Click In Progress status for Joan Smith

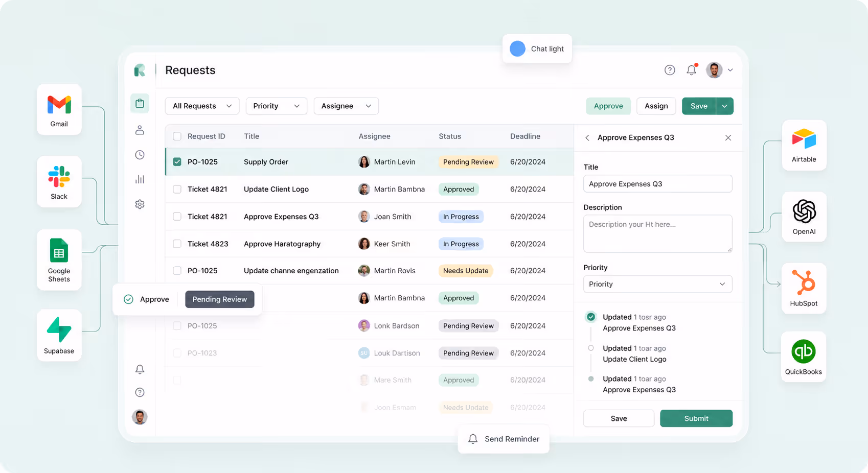pos(461,217)
